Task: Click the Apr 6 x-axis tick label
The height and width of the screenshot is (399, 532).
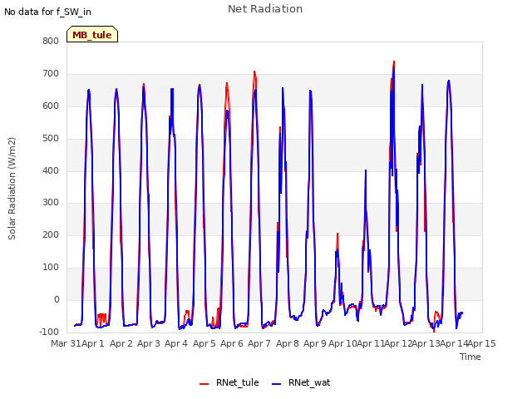Action: (232, 343)
